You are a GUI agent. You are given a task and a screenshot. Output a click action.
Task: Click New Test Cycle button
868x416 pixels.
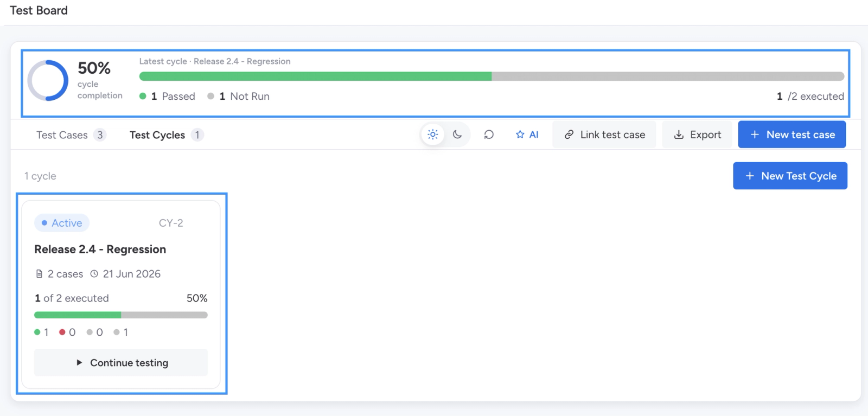pos(790,176)
